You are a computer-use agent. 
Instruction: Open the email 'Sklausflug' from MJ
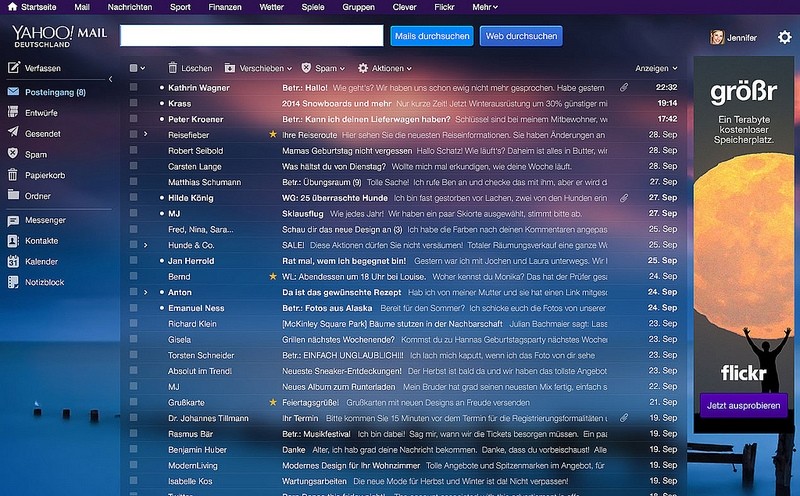pyautogui.click(x=403, y=213)
